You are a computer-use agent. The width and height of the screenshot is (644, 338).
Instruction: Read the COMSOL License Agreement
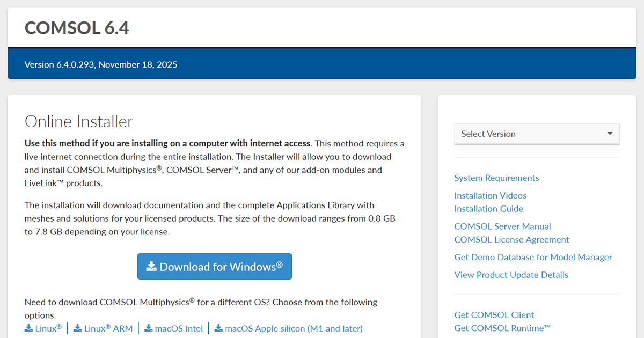click(x=511, y=240)
